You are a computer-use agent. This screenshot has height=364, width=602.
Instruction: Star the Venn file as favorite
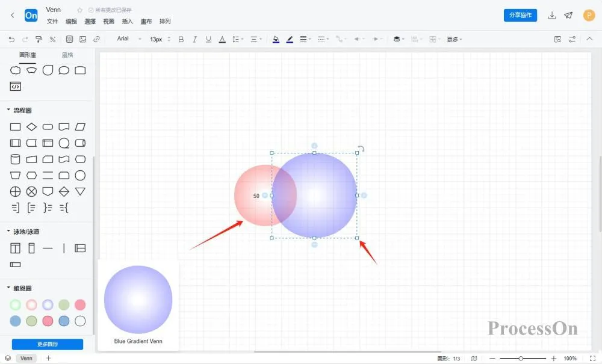[x=80, y=10]
